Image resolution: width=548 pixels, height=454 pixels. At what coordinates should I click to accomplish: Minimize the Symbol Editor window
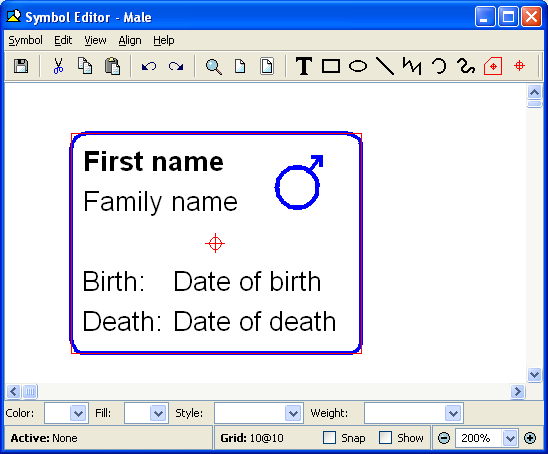pyautogui.click(x=485, y=16)
